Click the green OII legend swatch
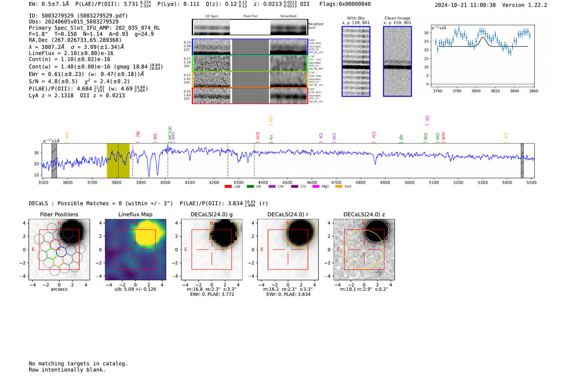This screenshot has height=392, width=576. tap(250, 187)
